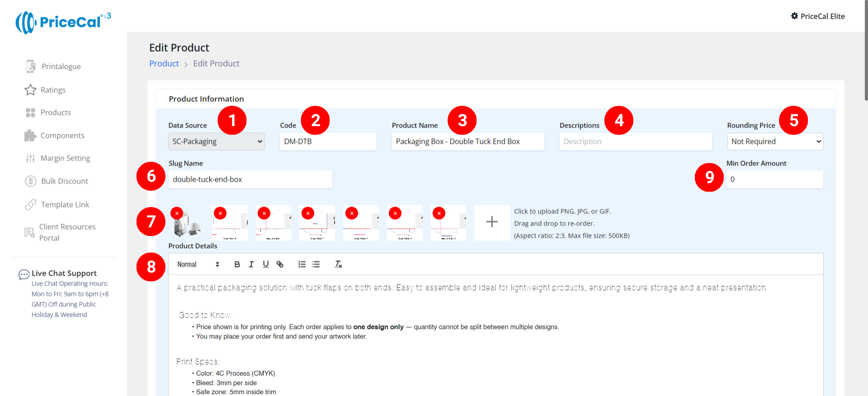Click the plus icon to upload image
The image size is (868, 396).
pyautogui.click(x=491, y=222)
